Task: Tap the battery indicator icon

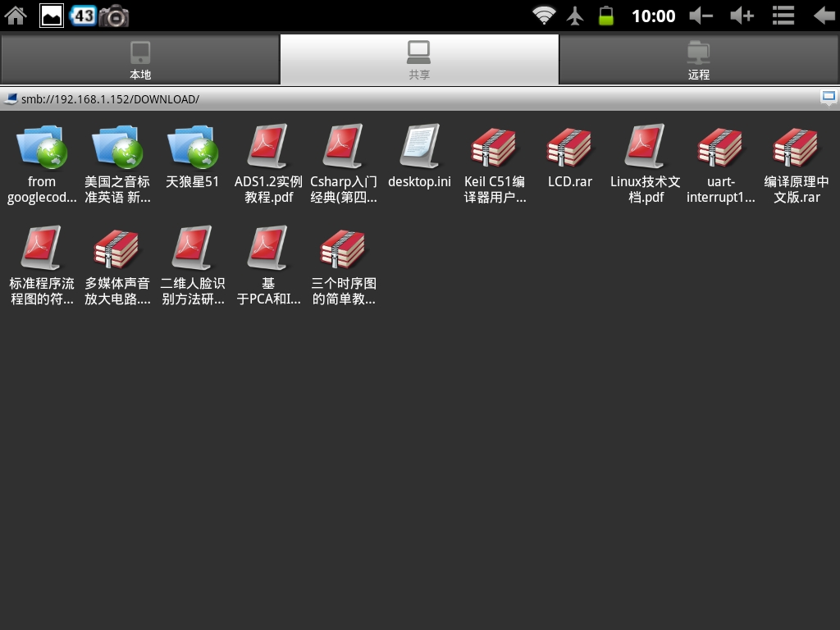Action: (606, 16)
